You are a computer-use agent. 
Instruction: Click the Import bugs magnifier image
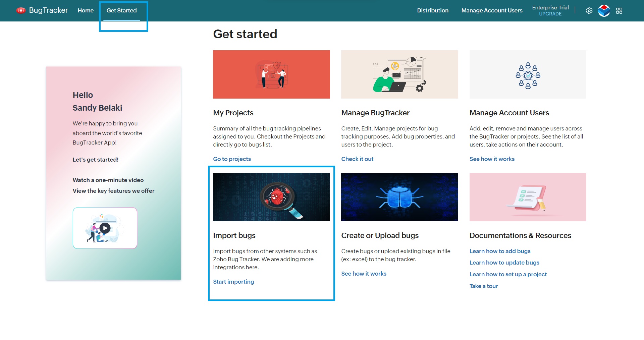(271, 197)
